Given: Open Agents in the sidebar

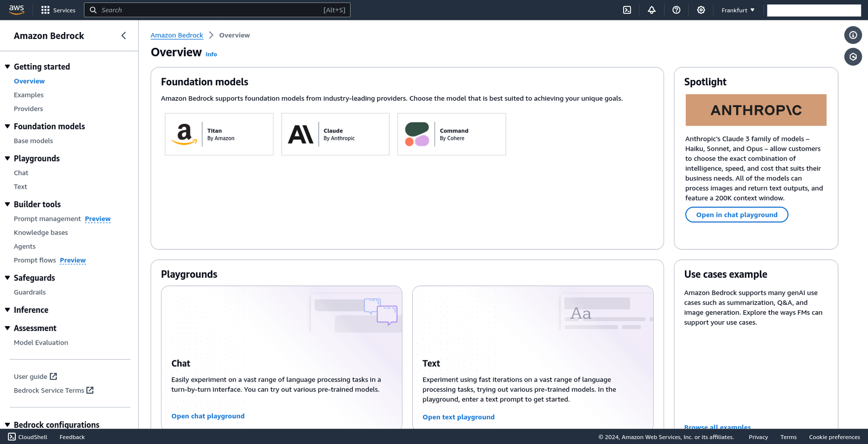Looking at the screenshot, I should coord(25,247).
